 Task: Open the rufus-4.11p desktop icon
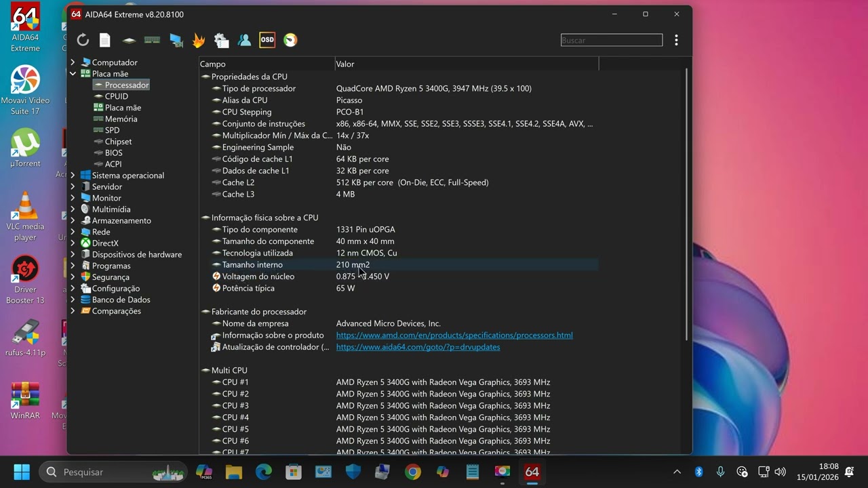25,337
